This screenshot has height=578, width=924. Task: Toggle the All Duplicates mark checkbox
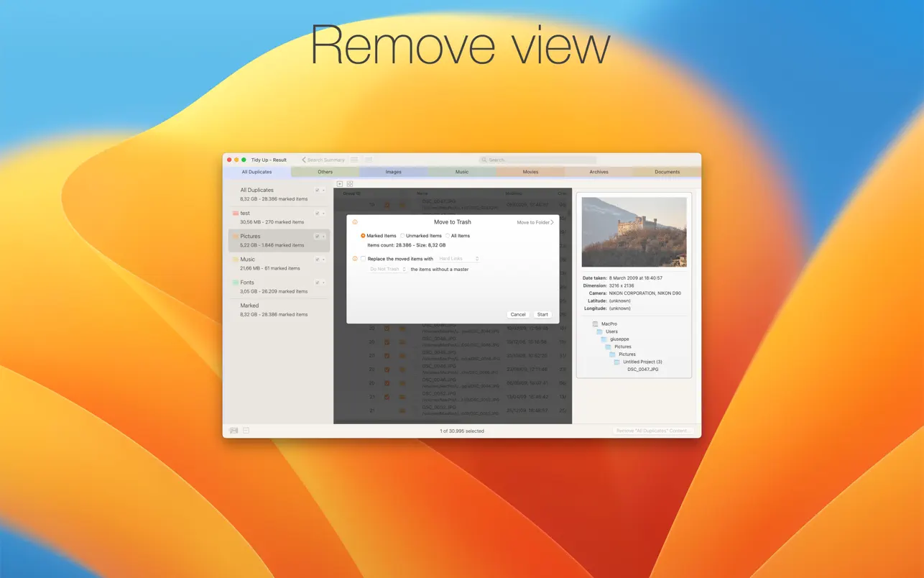[317, 191]
